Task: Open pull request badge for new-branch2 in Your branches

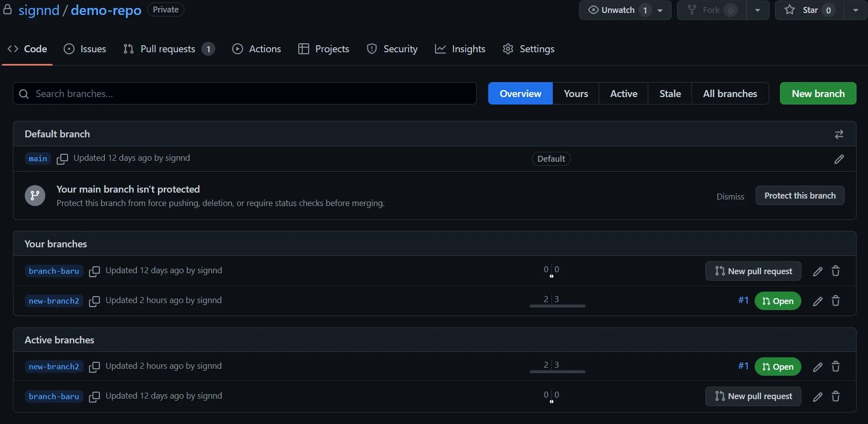Action: (x=778, y=301)
